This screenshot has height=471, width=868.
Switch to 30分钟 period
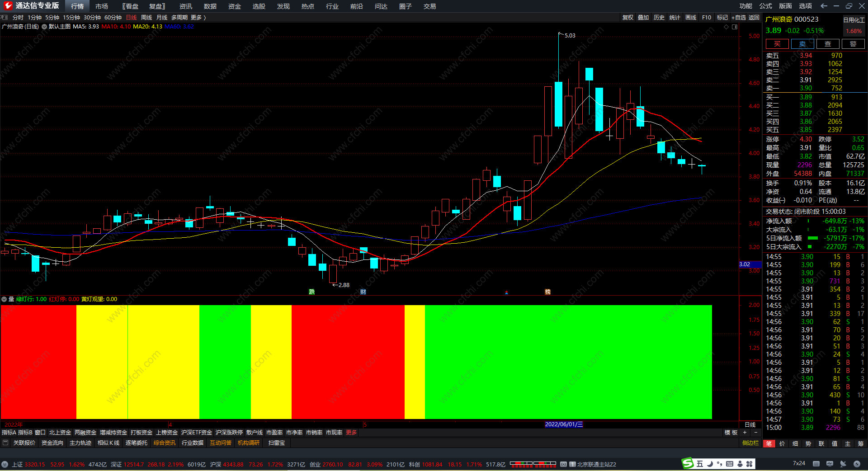pos(92,18)
